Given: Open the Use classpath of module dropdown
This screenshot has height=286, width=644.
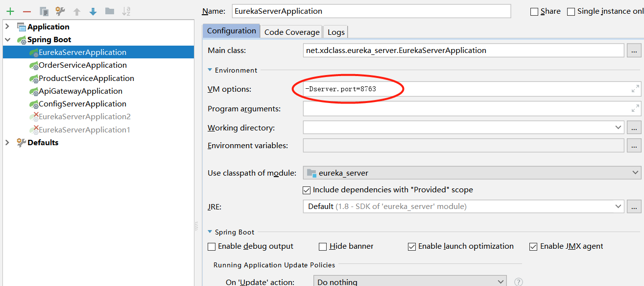Looking at the screenshot, I should tap(472, 173).
